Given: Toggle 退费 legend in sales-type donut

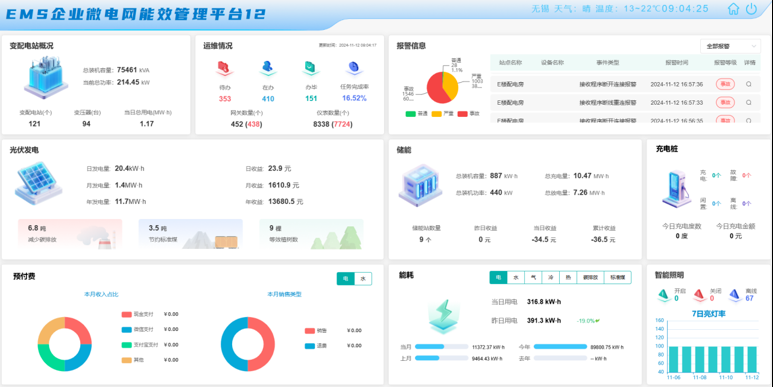Looking at the screenshot, I should pos(316,346).
